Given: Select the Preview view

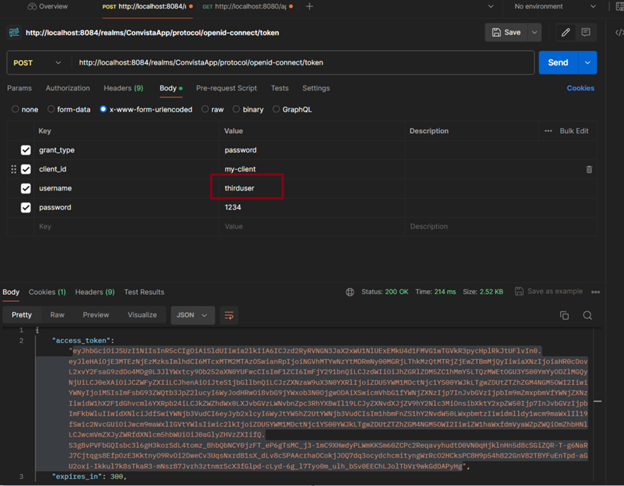Looking at the screenshot, I should 96,315.
